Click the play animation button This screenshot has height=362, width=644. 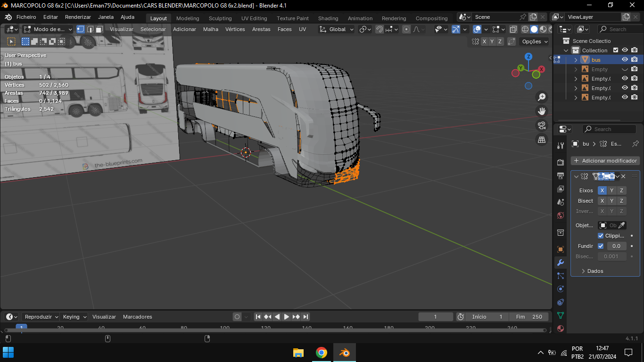point(286,317)
